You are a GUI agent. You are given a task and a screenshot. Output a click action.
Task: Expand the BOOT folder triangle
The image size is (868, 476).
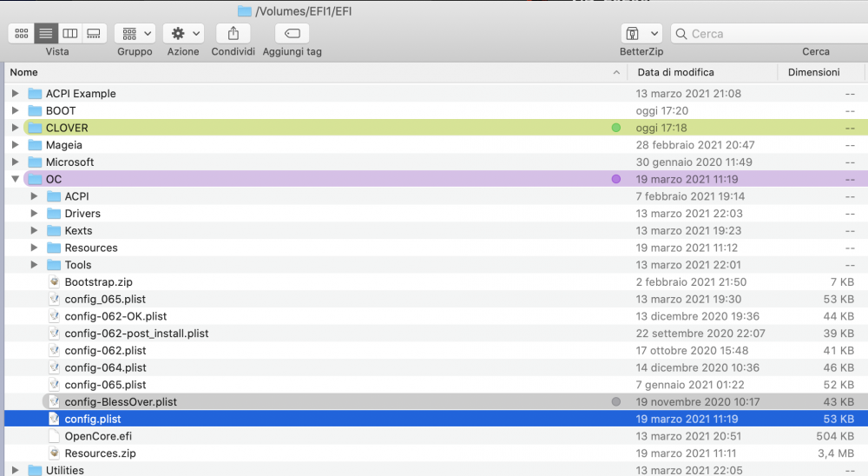16,111
